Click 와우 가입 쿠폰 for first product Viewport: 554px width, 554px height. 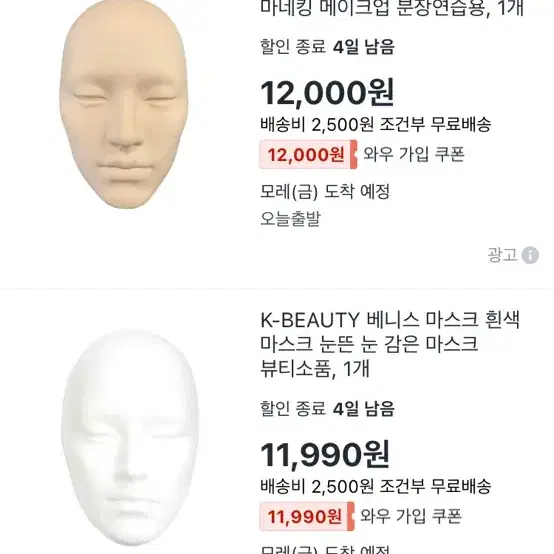[414, 154]
